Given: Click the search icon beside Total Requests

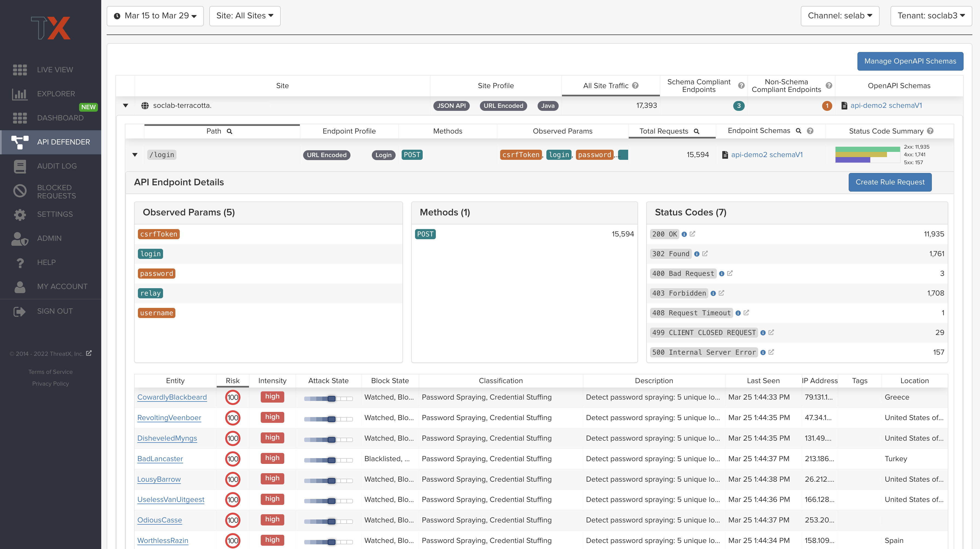Looking at the screenshot, I should (697, 131).
